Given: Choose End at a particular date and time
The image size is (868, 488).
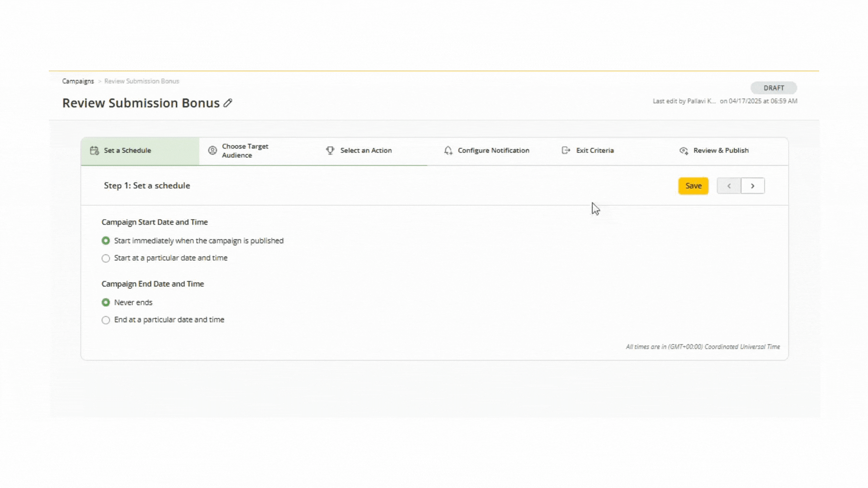Looking at the screenshot, I should pos(106,320).
